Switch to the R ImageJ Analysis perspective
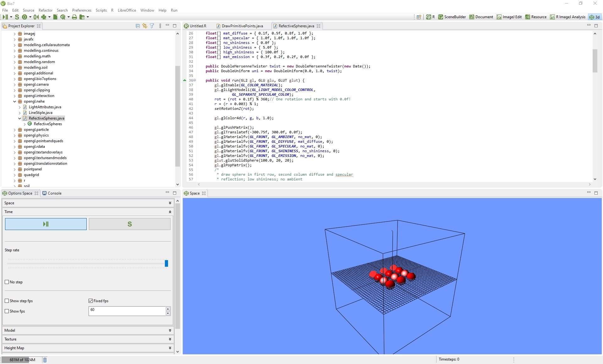This screenshot has width=603, height=364. pos(568,17)
